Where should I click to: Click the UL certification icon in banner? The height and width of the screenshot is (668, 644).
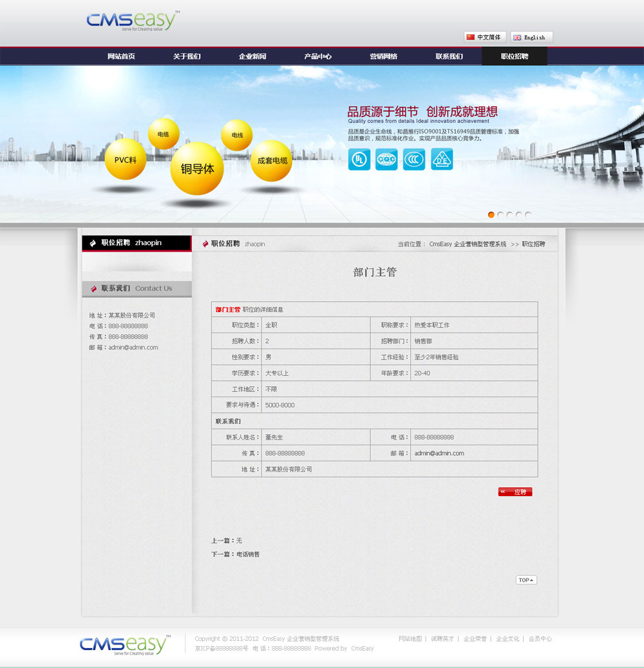coord(359,159)
